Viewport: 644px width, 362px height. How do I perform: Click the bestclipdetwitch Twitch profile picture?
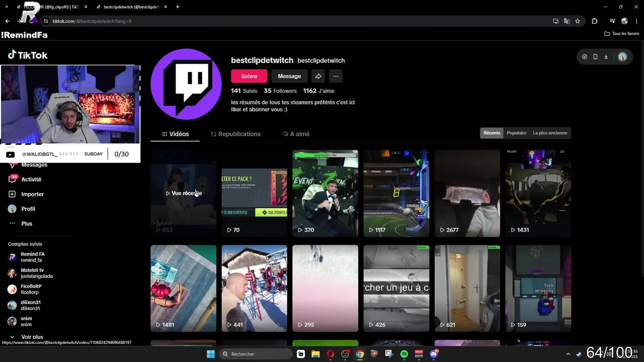click(x=186, y=84)
